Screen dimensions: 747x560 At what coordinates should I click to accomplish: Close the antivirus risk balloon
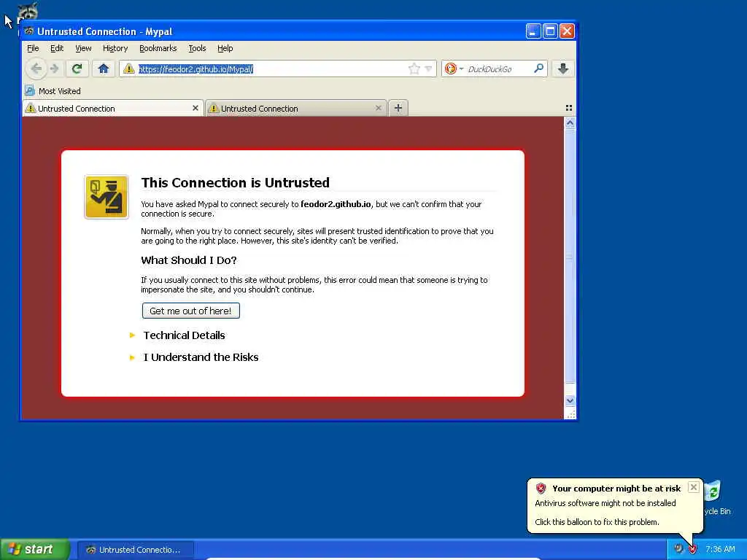(694, 487)
